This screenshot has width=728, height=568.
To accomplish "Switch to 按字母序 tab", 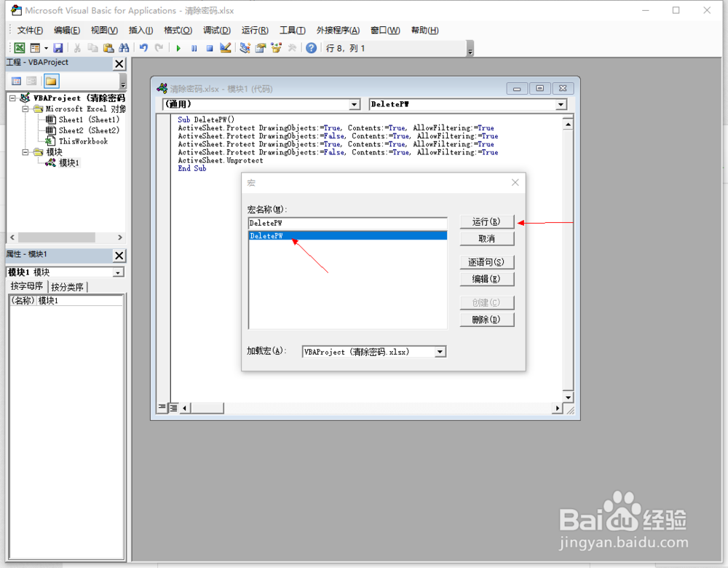I will point(26,286).
